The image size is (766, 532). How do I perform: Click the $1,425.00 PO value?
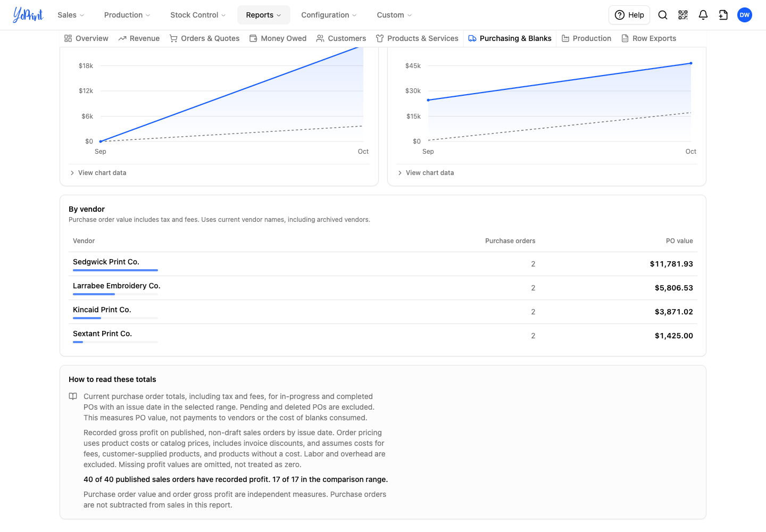point(674,336)
